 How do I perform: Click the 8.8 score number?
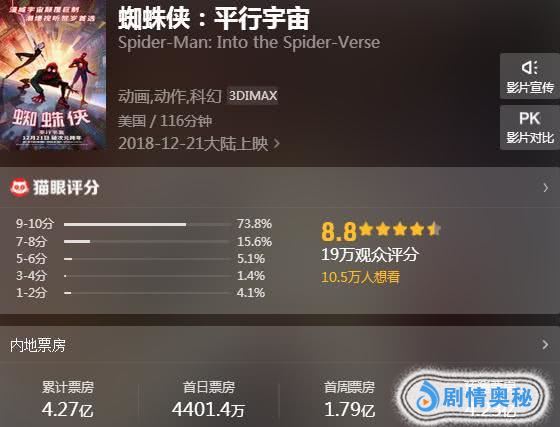(339, 231)
